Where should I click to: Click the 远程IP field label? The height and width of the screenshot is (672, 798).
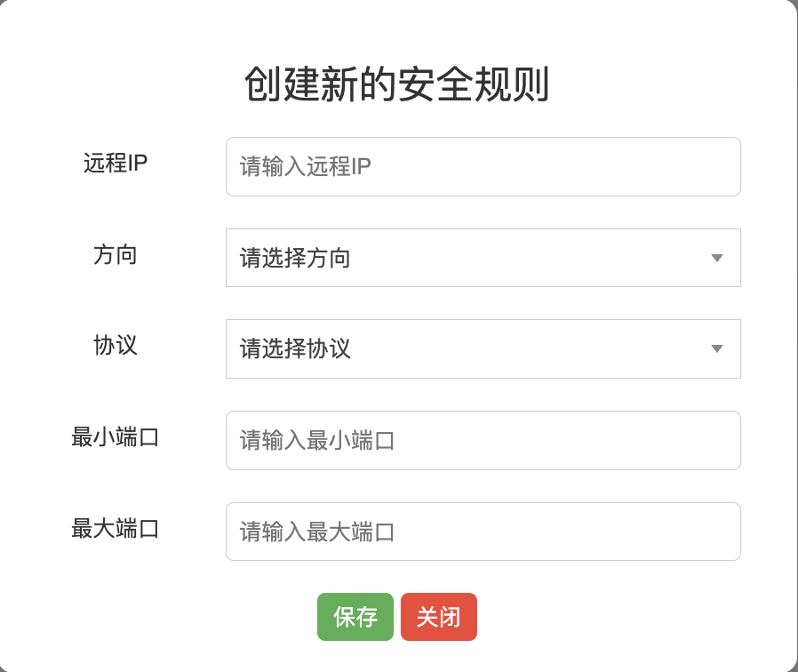pos(116,164)
